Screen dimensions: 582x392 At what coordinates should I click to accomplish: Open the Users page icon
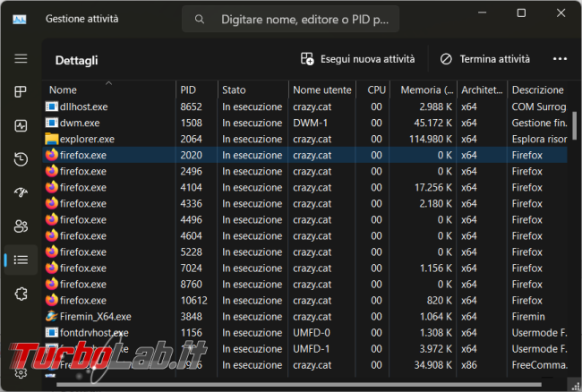[21, 226]
